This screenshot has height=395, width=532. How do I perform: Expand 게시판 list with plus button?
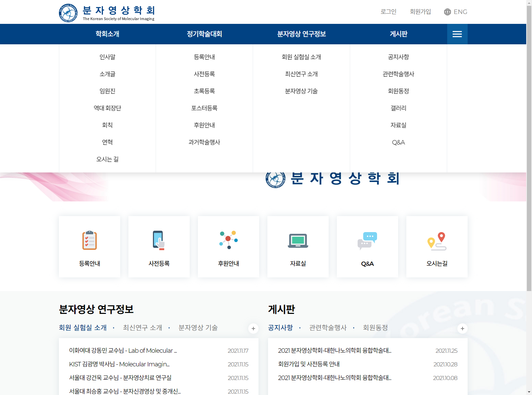pyautogui.click(x=462, y=329)
